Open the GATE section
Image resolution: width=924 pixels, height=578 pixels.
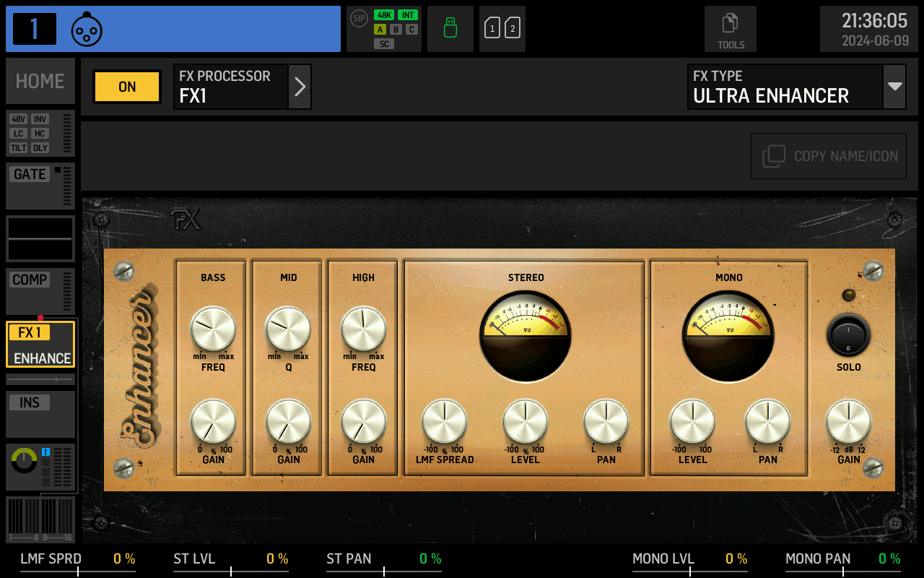(x=40, y=186)
